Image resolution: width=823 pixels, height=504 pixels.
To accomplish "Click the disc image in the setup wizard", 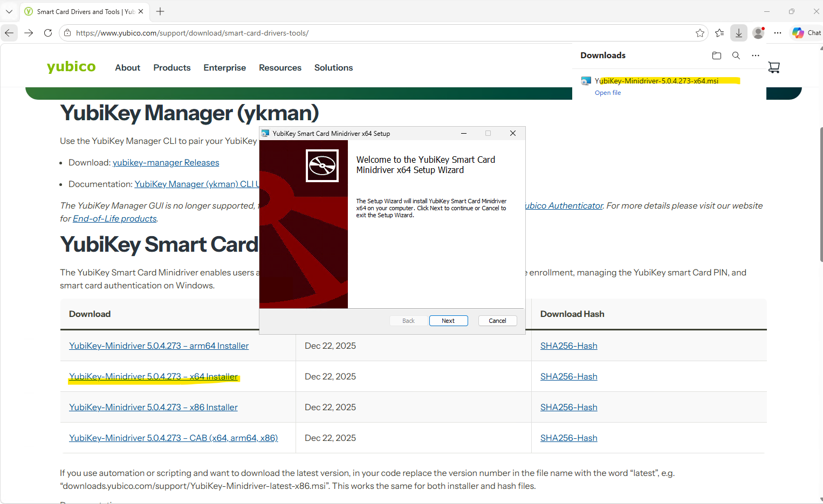I will coord(323,165).
